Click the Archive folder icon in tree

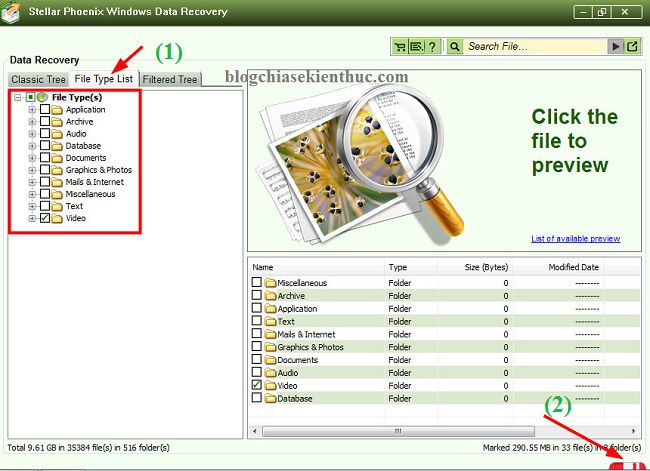tap(57, 122)
